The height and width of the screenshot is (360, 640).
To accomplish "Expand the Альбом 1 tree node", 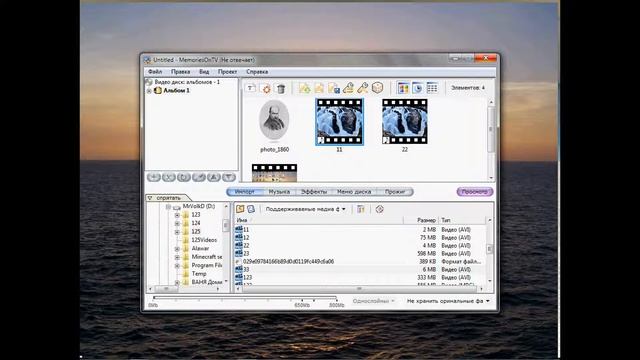I will pos(149,91).
